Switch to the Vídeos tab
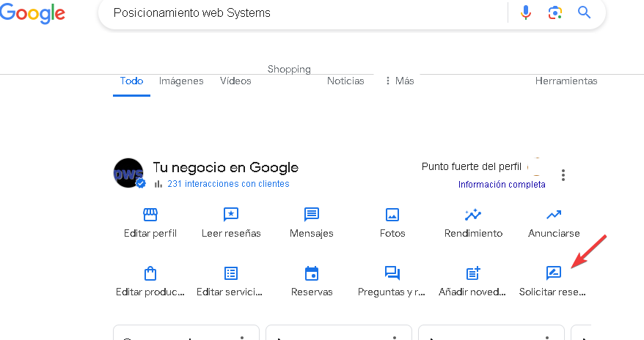644x340 pixels. click(235, 81)
